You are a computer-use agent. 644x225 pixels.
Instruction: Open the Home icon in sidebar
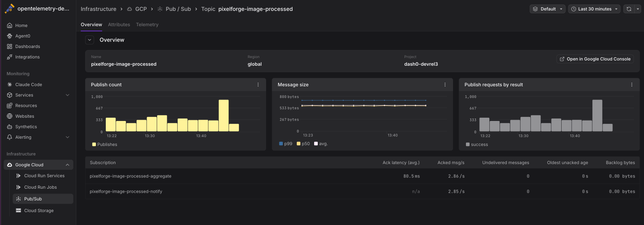pos(10,25)
